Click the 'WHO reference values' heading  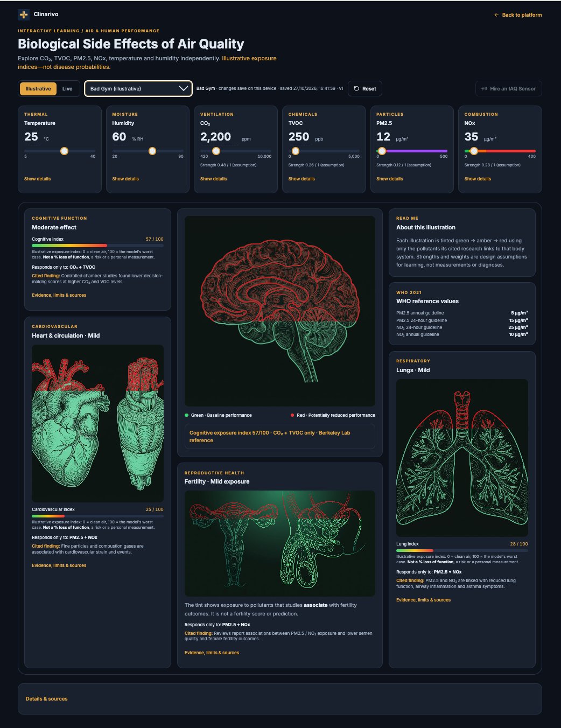(427, 301)
